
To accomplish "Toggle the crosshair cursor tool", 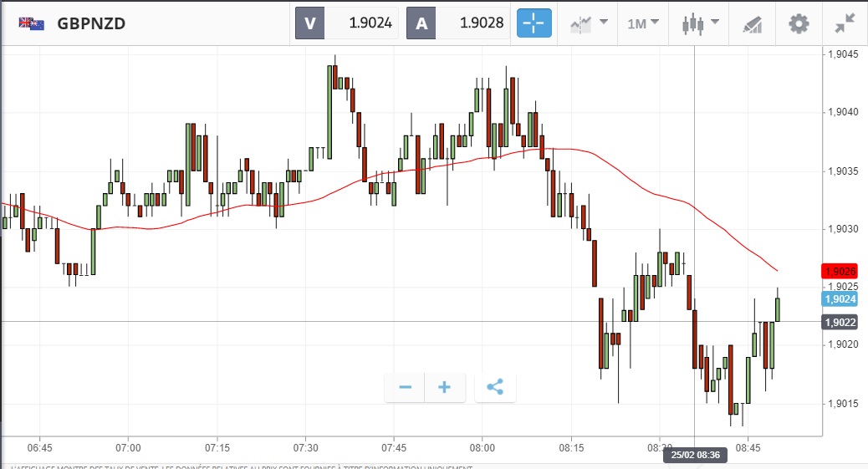I will [x=534, y=23].
